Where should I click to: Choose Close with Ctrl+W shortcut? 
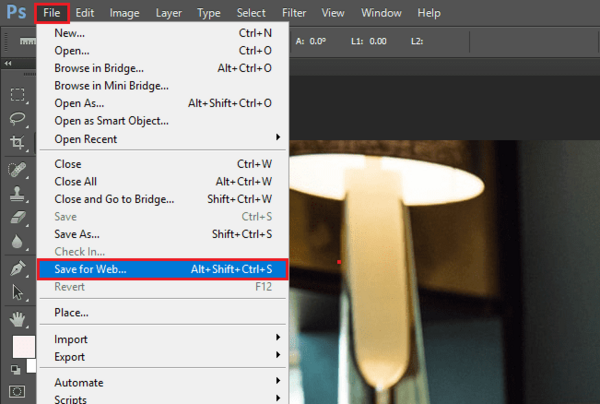163,164
